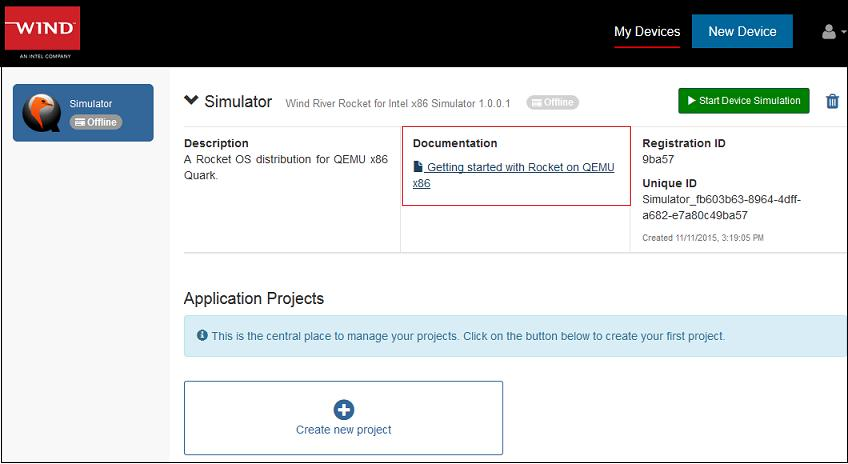This screenshot has width=848, height=464.
Task: Click the info icon in the projects notice
Action: pos(202,335)
